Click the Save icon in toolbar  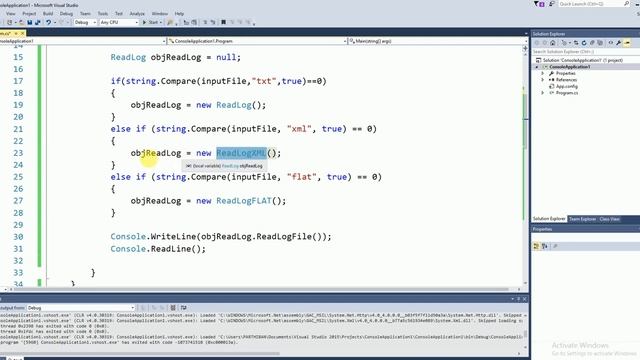(30, 22)
